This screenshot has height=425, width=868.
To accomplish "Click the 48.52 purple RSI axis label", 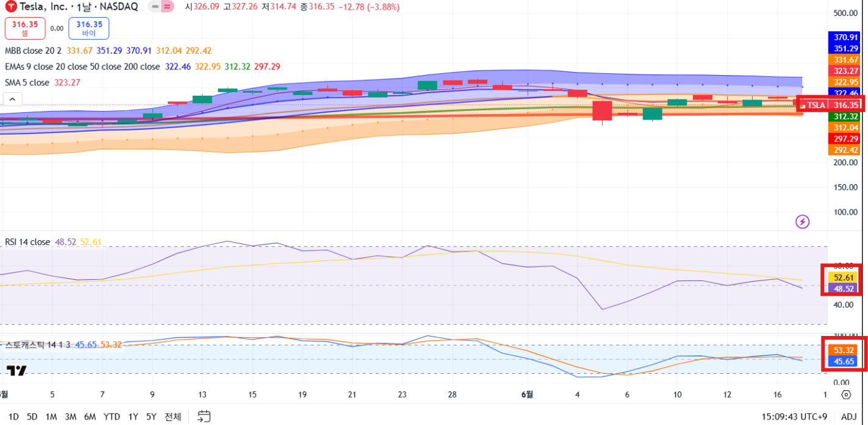I will click(843, 288).
